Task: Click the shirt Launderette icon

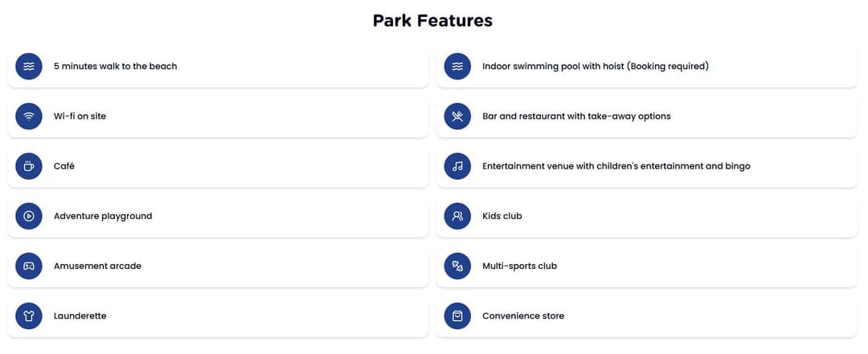Action: click(29, 315)
